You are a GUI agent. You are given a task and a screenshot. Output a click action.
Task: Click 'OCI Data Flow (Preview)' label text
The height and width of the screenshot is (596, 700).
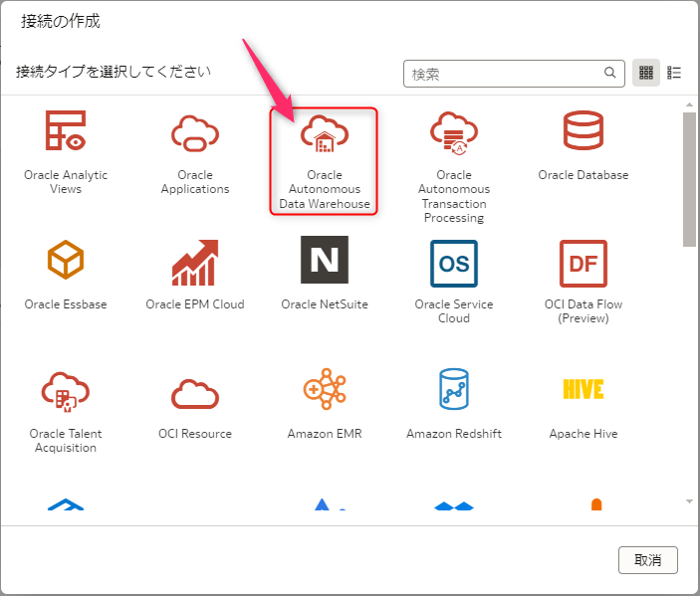pyautogui.click(x=583, y=311)
